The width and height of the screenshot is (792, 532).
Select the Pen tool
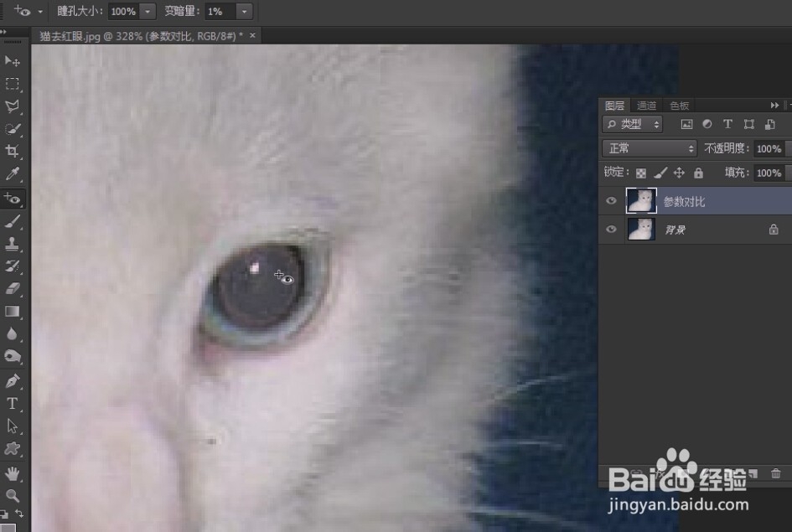point(12,380)
